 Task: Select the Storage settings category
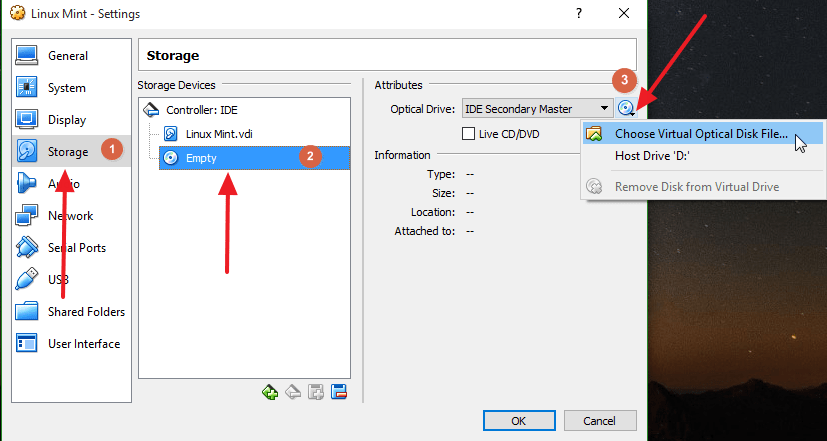click(71, 152)
